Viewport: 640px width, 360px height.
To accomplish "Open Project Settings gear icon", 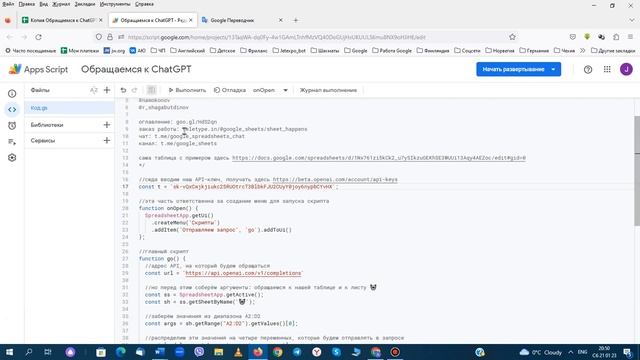I will [12, 158].
